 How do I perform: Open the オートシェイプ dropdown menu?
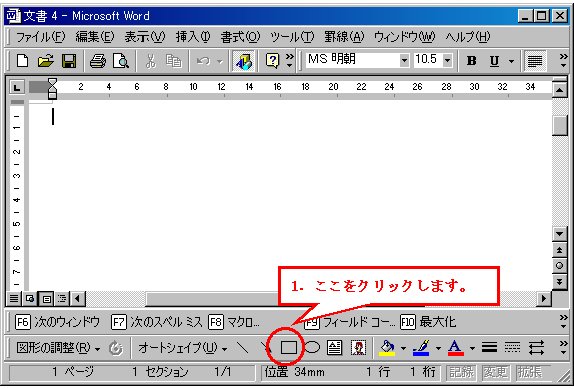coord(182,348)
